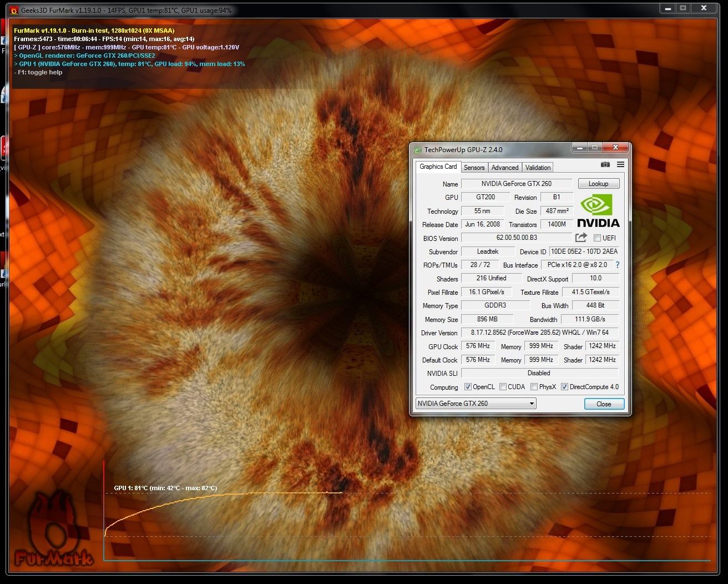Toggle the UEFI checkbox
The width and height of the screenshot is (728, 584).
[597, 238]
